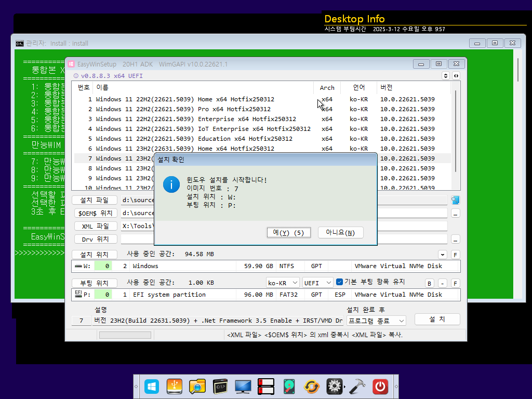Click the description field with 버전 23H2 text
532x399 pixels.
pyautogui.click(x=218, y=321)
